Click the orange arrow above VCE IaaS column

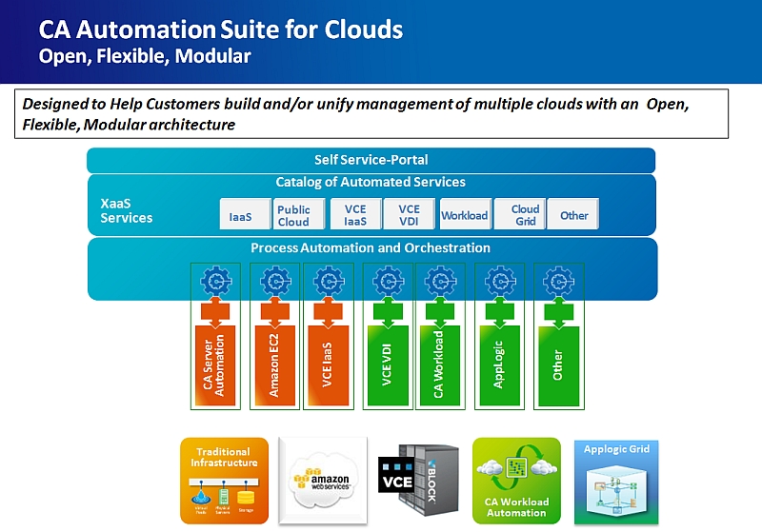point(328,311)
